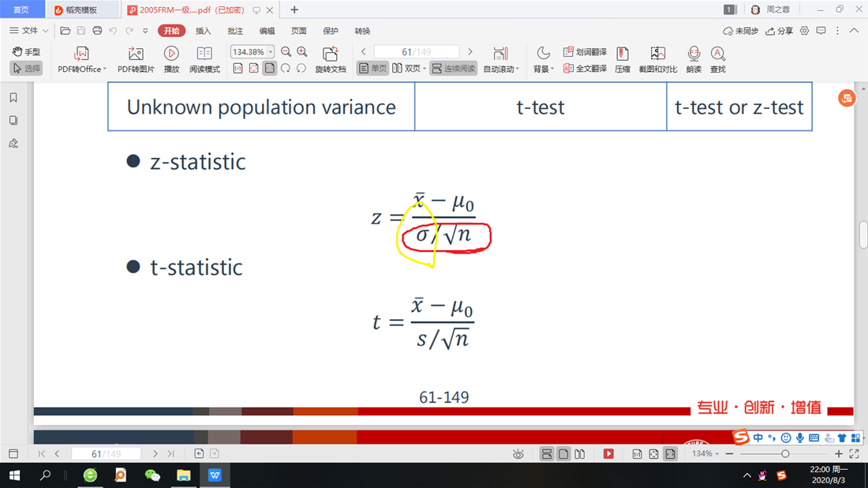Click the 压缩 compress icon
The image size is (868, 488).
[622, 54]
